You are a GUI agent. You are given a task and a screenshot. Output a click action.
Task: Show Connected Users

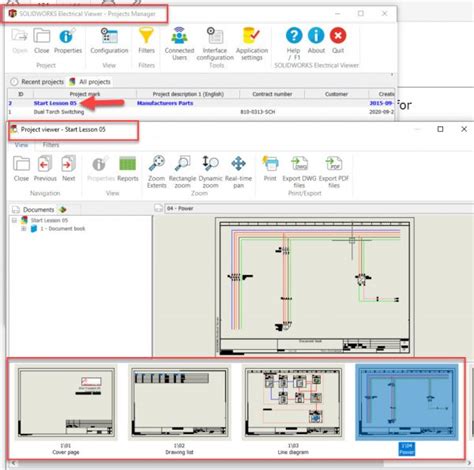[179, 44]
